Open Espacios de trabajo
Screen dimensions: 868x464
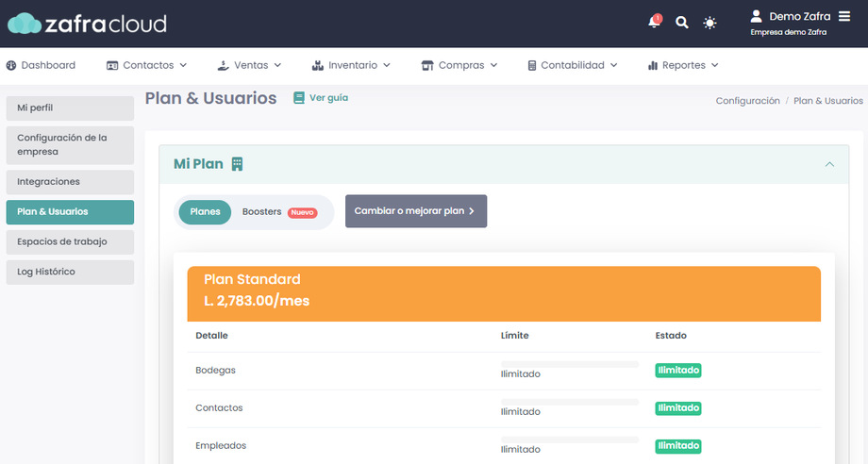[70, 241]
